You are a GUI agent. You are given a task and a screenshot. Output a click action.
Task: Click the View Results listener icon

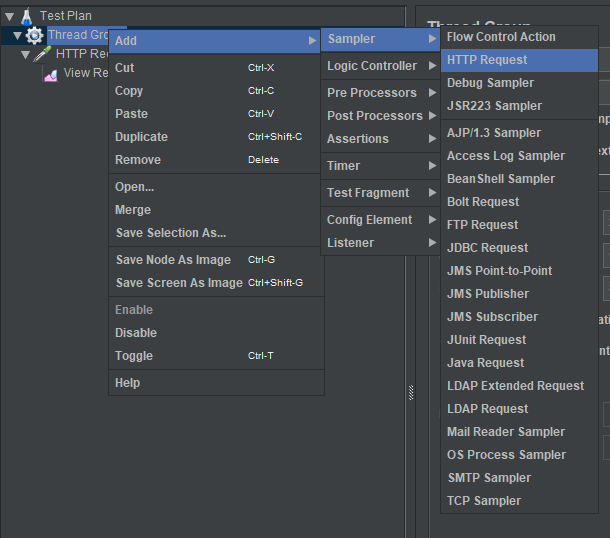click(x=51, y=74)
